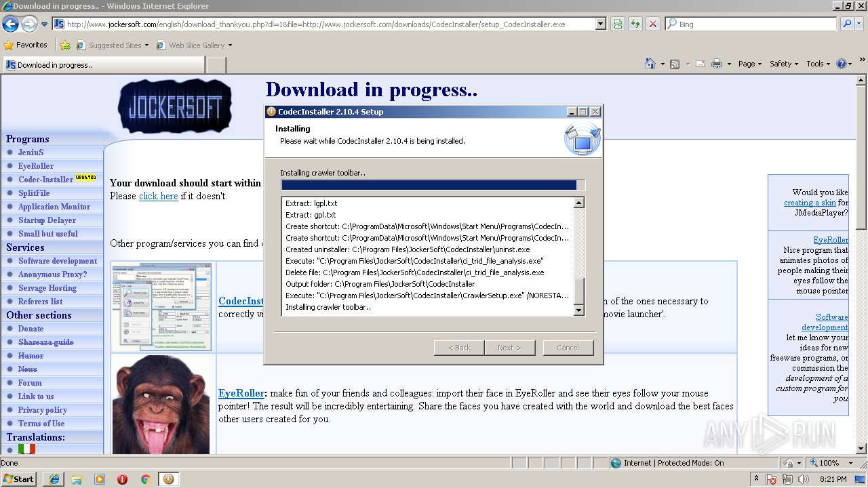
Task: Click the red Stop loading icon
Action: click(x=652, y=24)
